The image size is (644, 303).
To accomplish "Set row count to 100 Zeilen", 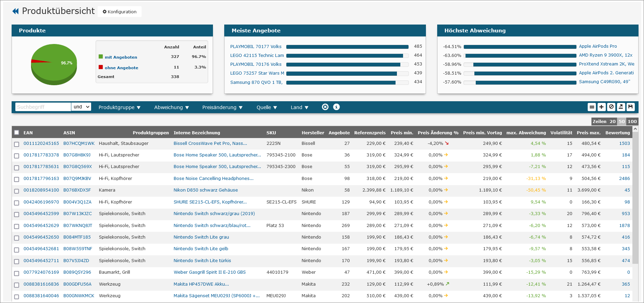I will [x=632, y=122].
